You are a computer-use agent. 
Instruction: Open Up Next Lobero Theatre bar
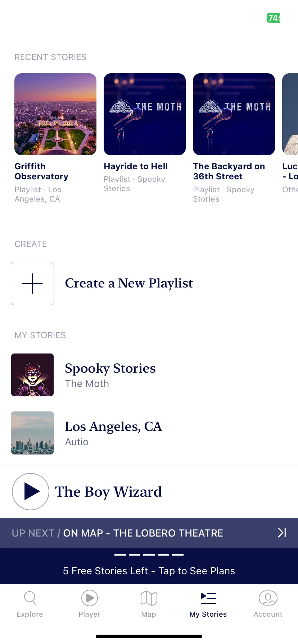coord(149,533)
